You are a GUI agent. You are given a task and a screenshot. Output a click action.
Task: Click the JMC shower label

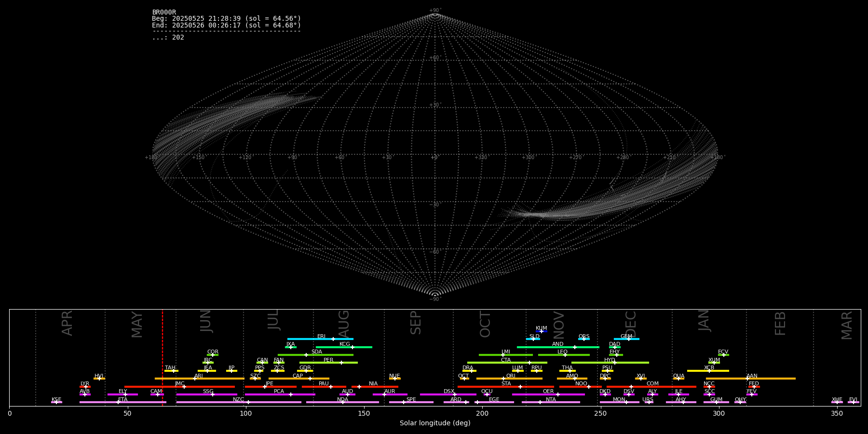point(179,384)
